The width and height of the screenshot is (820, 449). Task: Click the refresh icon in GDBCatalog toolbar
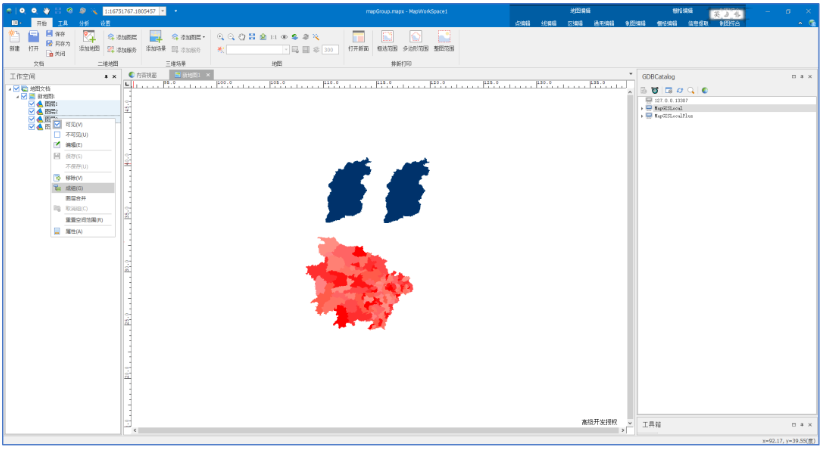tap(679, 90)
